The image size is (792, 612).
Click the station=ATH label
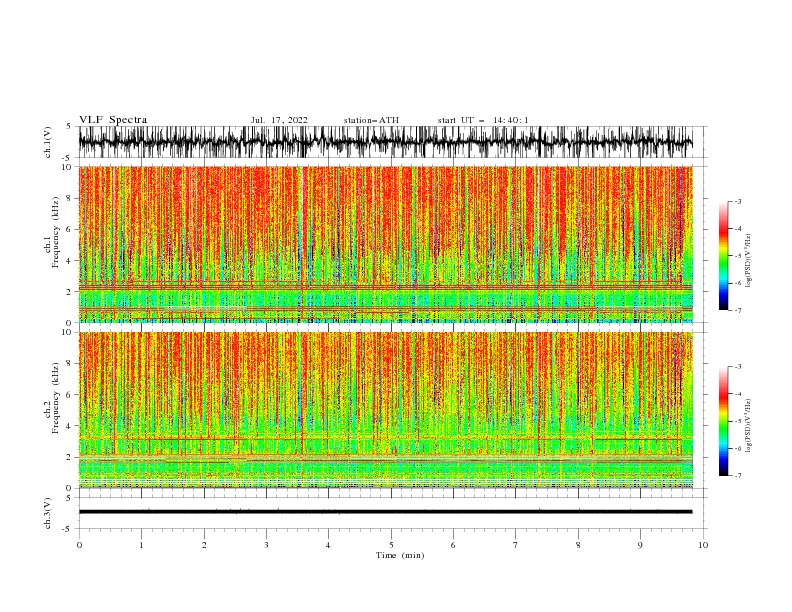pyautogui.click(x=371, y=120)
